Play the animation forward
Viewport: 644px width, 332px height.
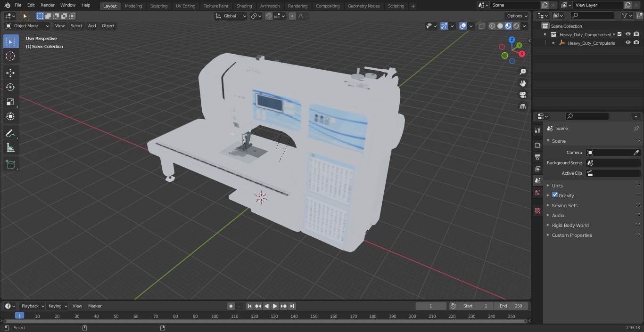pyautogui.click(x=275, y=306)
